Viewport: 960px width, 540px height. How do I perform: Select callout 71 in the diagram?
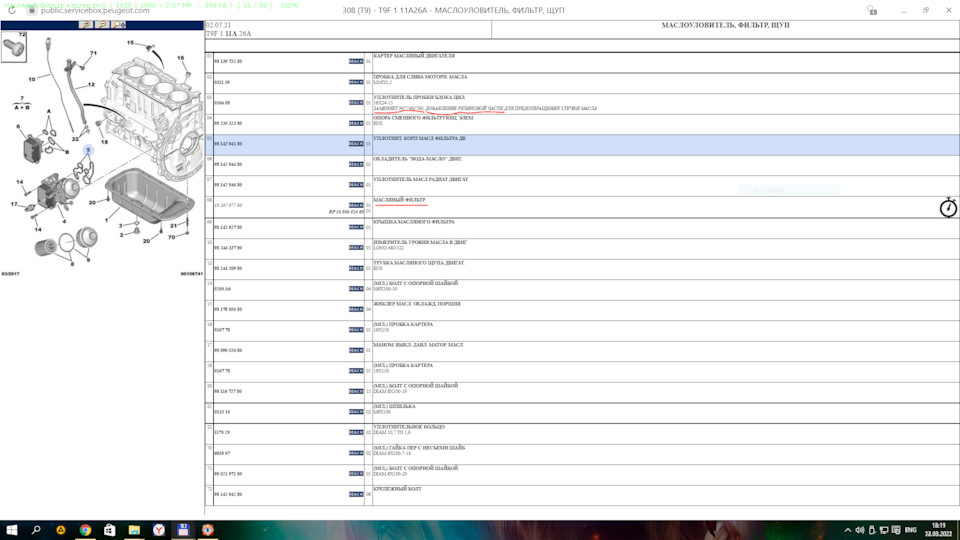93,53
